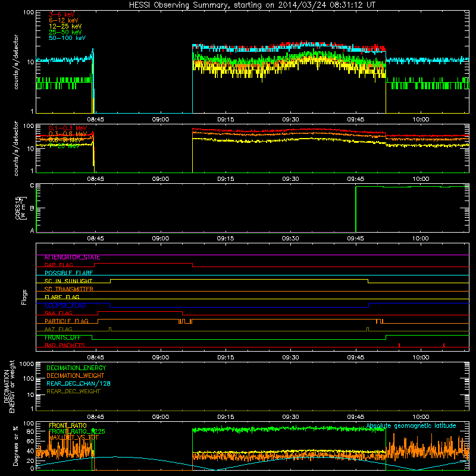Image resolution: width=476 pixels, height=476 pixels.
Task: Select the orange 6-12 keV legend label
Action: tap(64, 20)
